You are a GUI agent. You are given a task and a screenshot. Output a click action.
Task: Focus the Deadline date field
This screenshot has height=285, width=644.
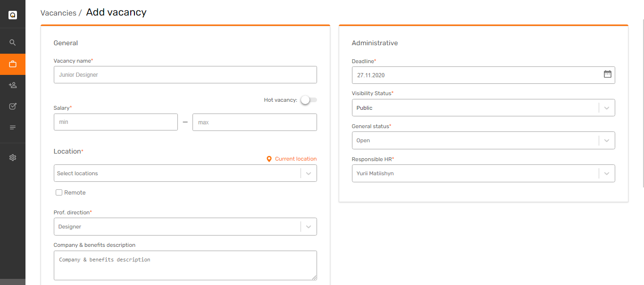(483, 75)
